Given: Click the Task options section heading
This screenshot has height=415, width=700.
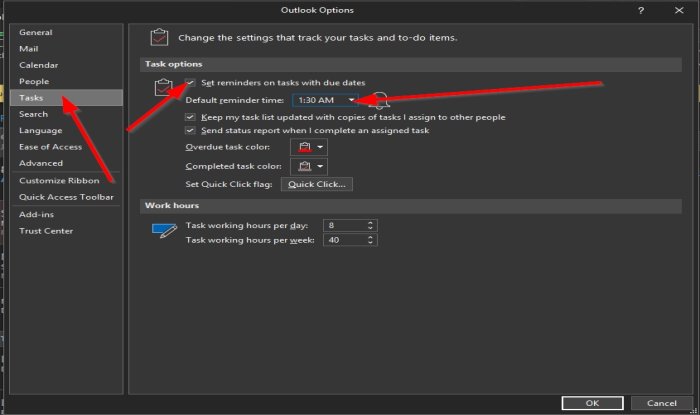Looking at the screenshot, I should (x=173, y=64).
